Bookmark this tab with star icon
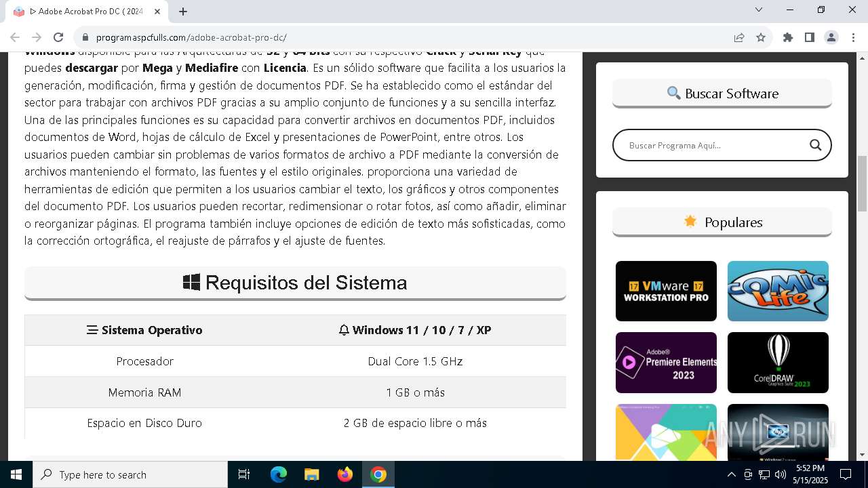This screenshot has height=488, width=868. point(761,37)
